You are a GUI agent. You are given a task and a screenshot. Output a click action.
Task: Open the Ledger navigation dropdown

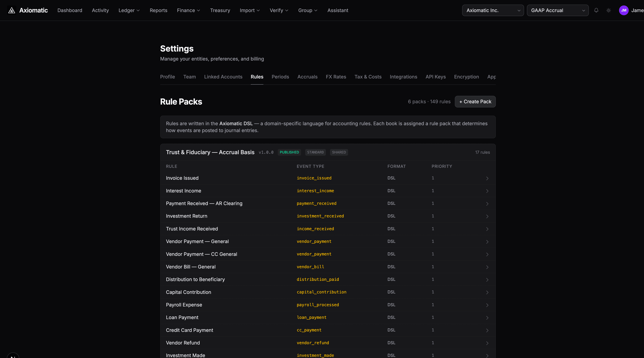tap(129, 10)
